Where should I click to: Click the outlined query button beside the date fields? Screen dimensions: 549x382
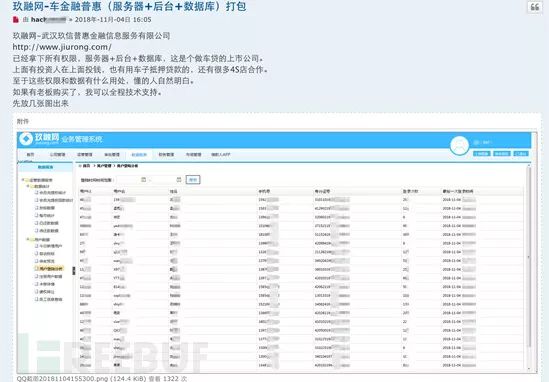click(x=193, y=180)
